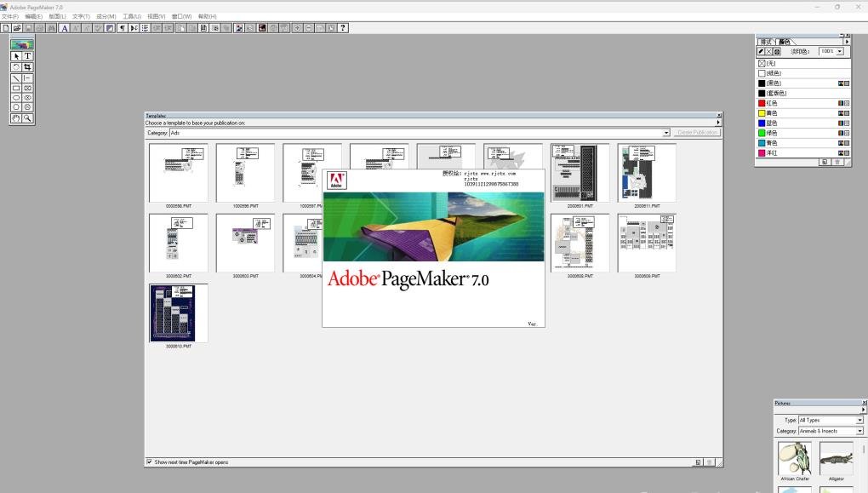Select the Hand tool
This screenshot has height=493, width=868.
point(16,118)
